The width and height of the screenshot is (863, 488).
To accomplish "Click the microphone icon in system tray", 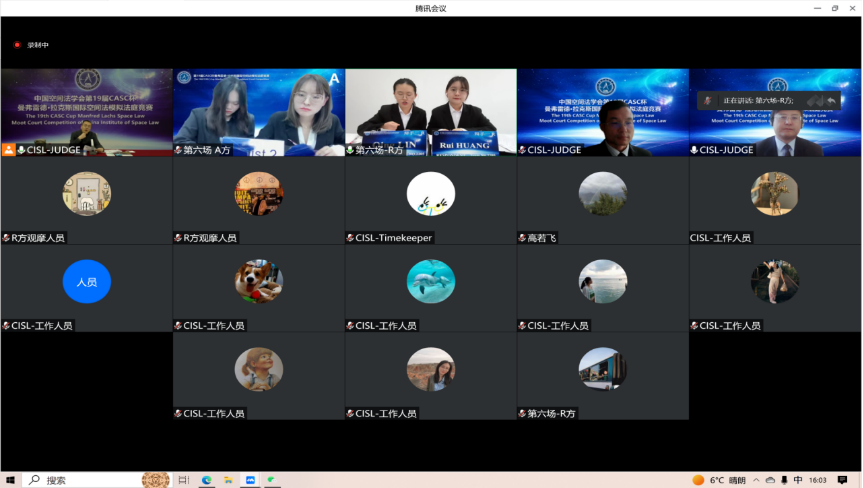I will 784,480.
